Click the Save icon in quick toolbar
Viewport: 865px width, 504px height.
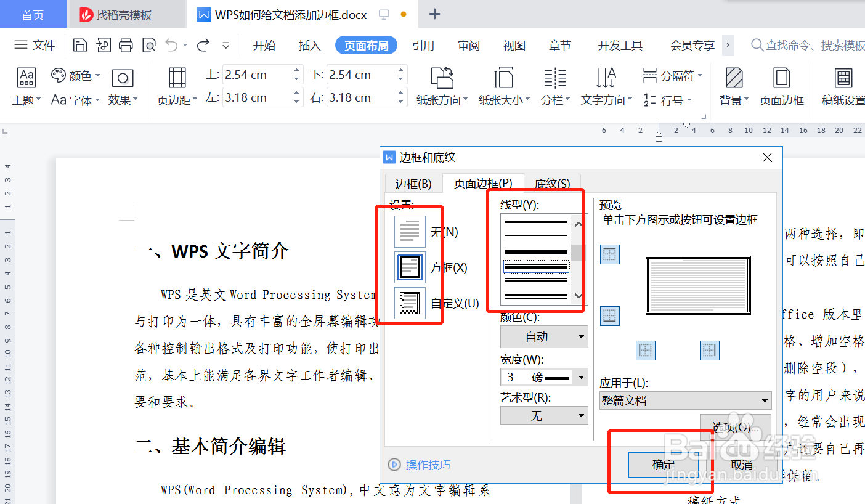(79, 45)
